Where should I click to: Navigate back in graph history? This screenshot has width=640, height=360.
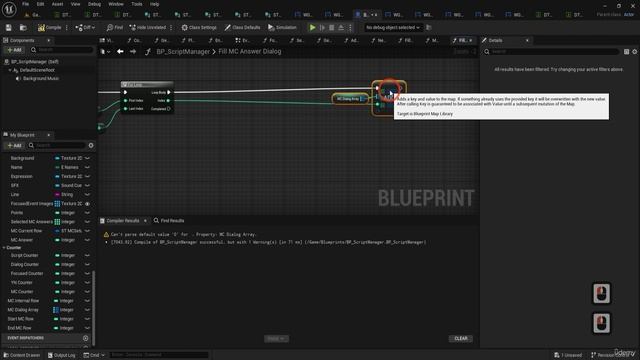tap(120, 51)
